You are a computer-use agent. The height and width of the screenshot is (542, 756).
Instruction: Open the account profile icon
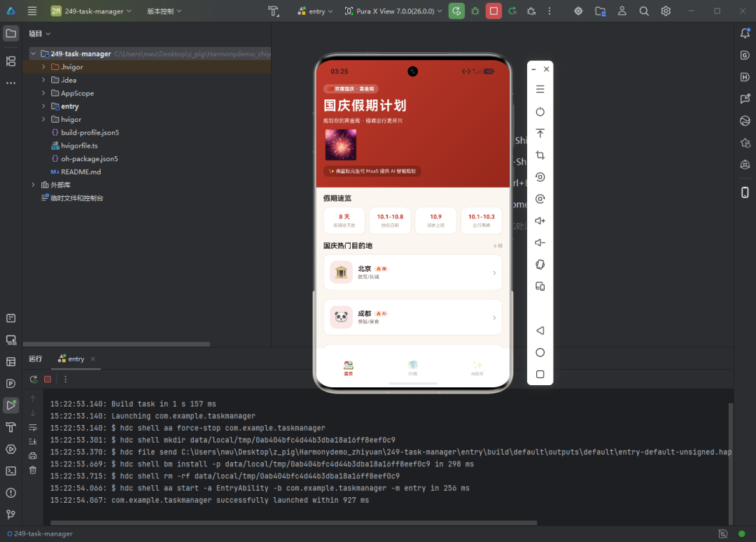[622, 11]
